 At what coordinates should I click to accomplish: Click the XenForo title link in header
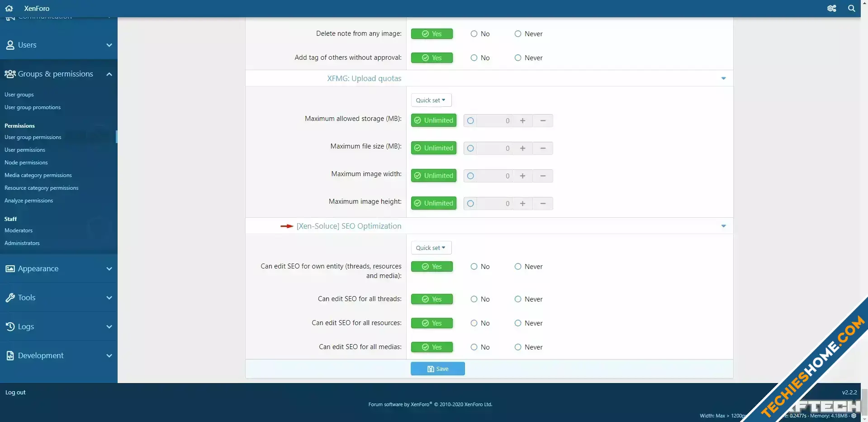[37, 8]
